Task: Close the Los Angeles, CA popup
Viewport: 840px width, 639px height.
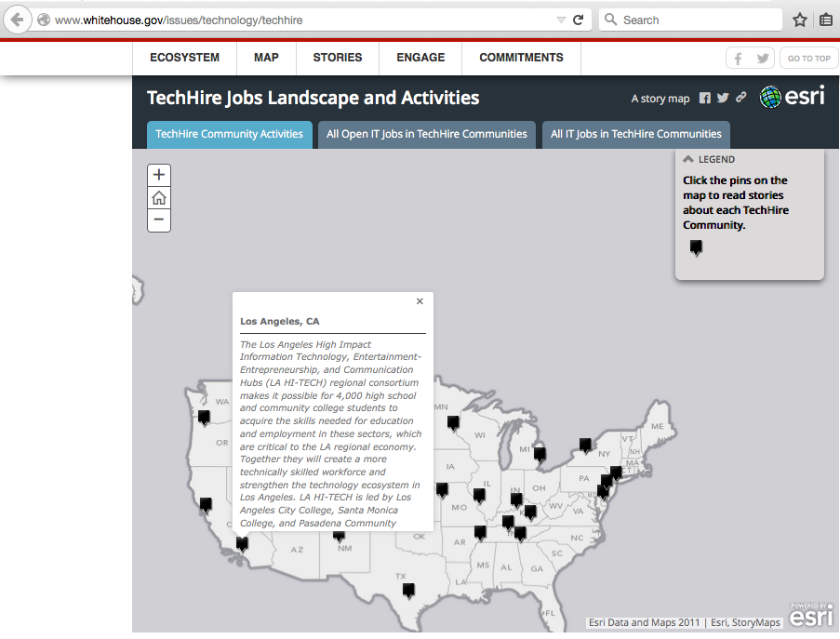Action: (x=420, y=301)
